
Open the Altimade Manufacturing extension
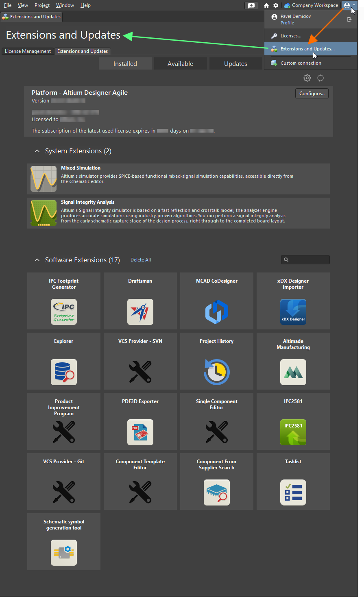click(293, 372)
